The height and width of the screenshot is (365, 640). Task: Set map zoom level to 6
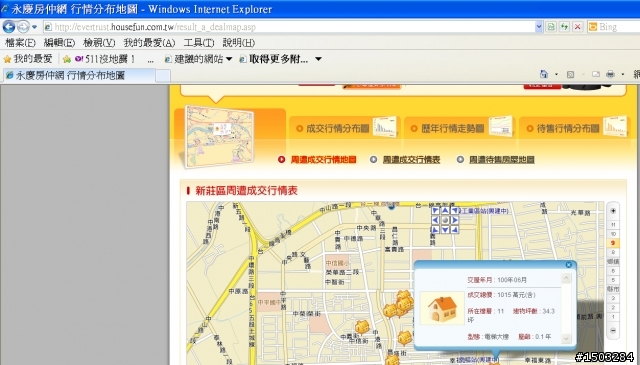point(613,271)
